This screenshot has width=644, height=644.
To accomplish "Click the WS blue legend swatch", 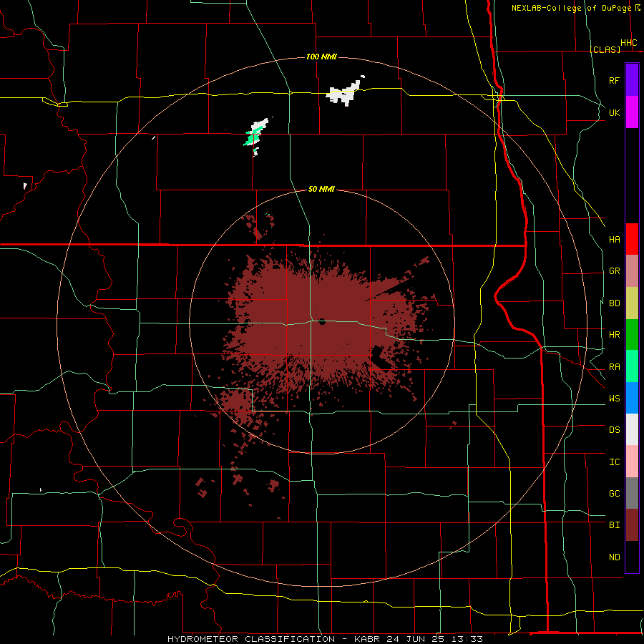I will pos(632,398).
